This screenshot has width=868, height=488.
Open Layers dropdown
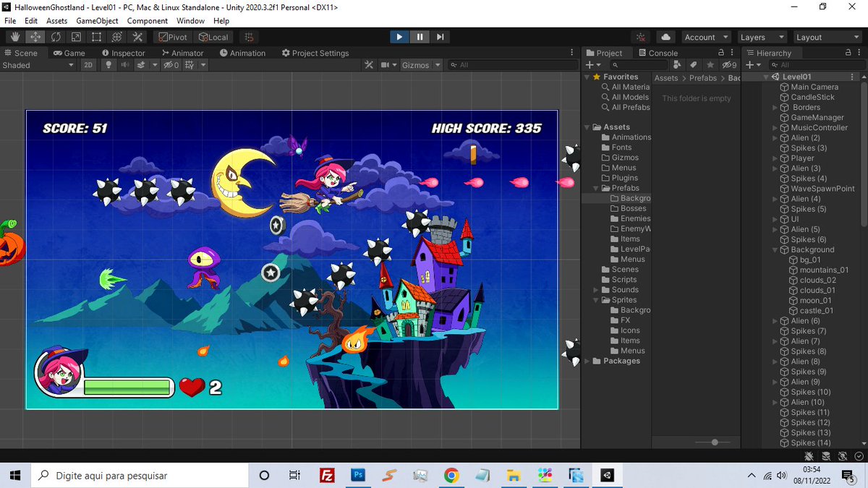point(762,37)
